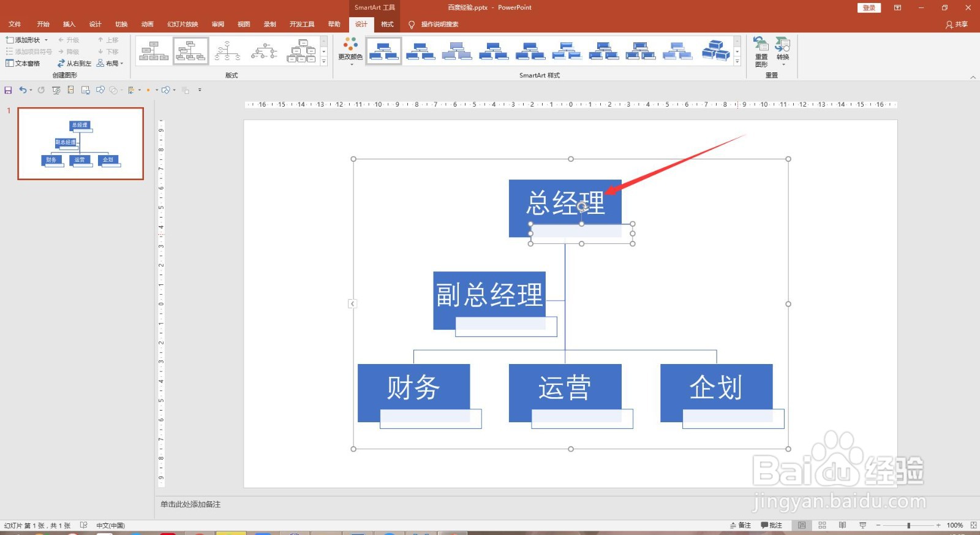Click Right to Left (从右到左) button
This screenshot has width=980, height=535.
(74, 63)
